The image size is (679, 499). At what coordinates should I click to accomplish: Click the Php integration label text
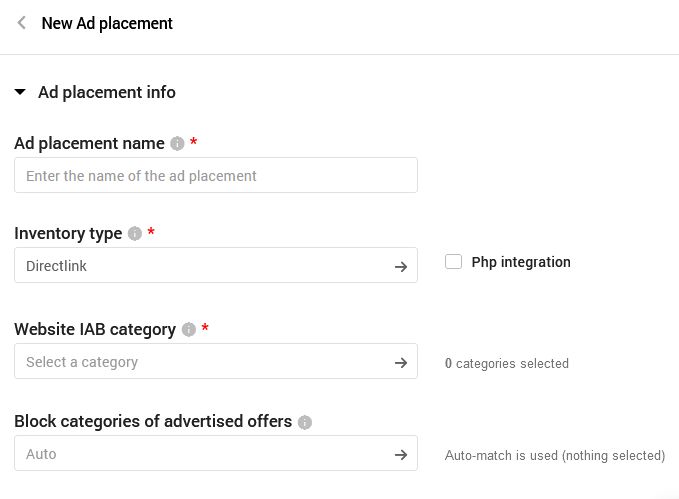coord(520,262)
